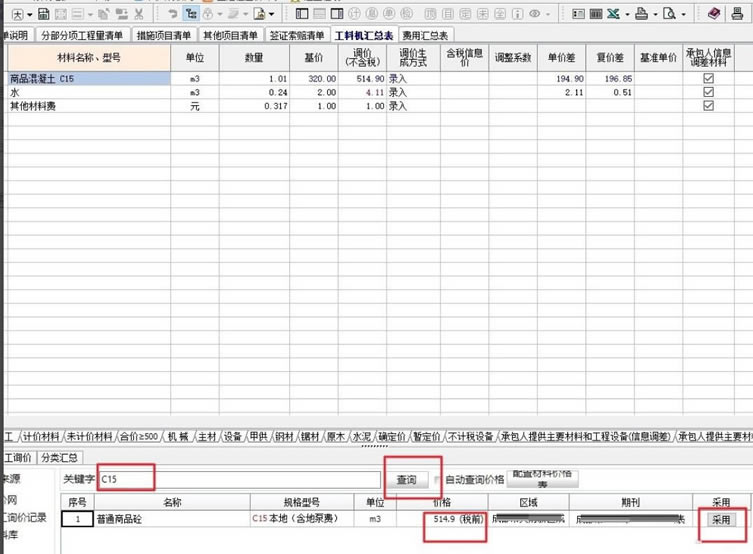Click the eye view icon in toolbar
Viewport: 753px width, 554px height.
coord(534,14)
